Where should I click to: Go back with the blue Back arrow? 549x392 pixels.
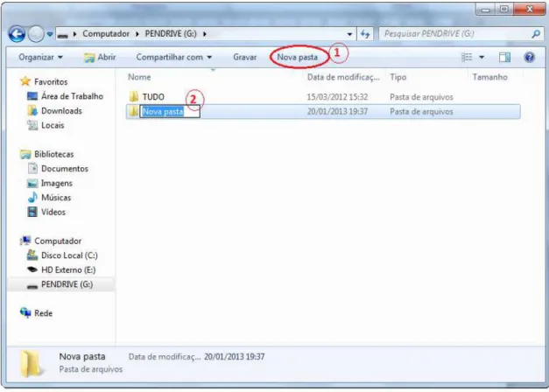tap(17, 34)
